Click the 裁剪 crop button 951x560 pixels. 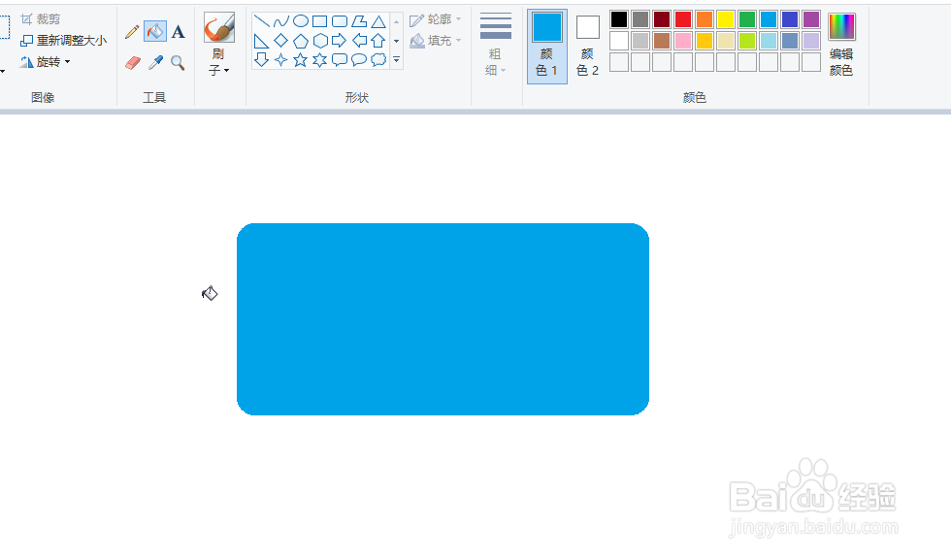click(41, 20)
